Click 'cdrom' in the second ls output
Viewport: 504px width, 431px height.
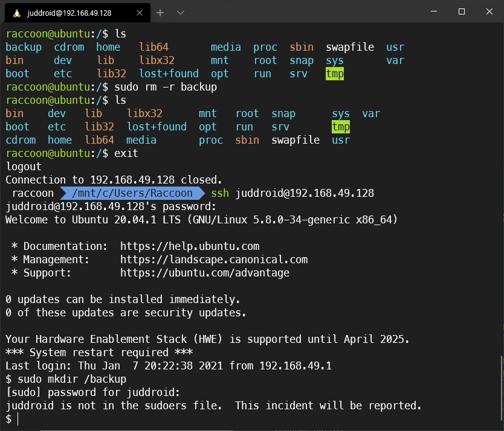[21, 140]
